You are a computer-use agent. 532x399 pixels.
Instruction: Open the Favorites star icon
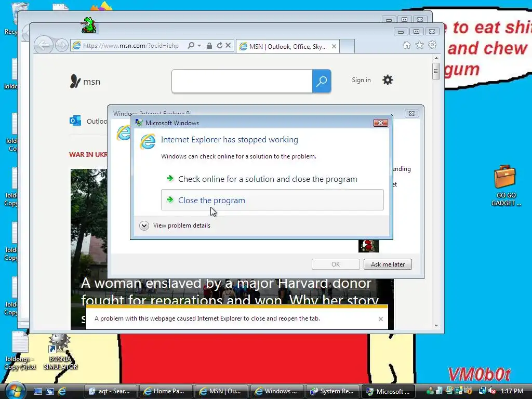pos(419,45)
